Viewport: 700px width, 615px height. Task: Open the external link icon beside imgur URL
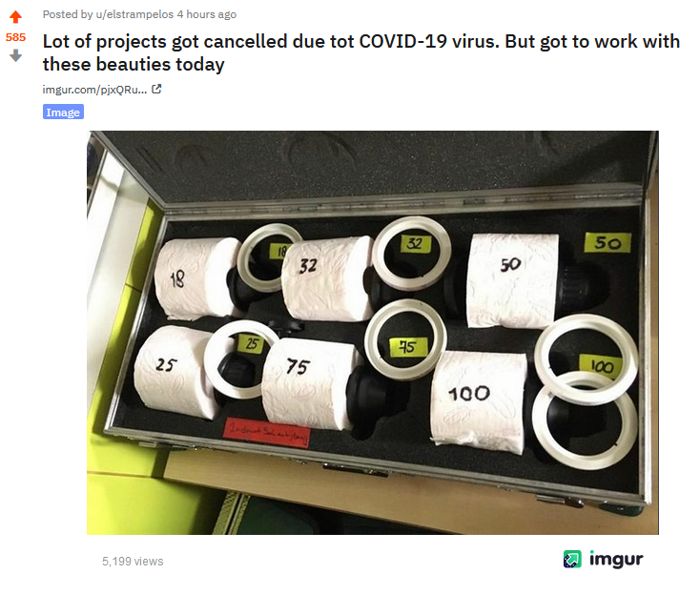(x=156, y=90)
